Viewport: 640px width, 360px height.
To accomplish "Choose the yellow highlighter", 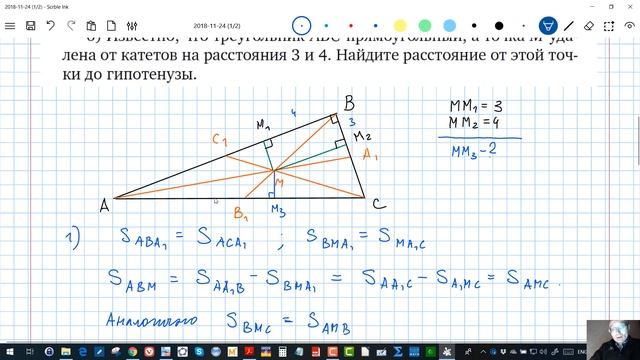I will (400, 26).
